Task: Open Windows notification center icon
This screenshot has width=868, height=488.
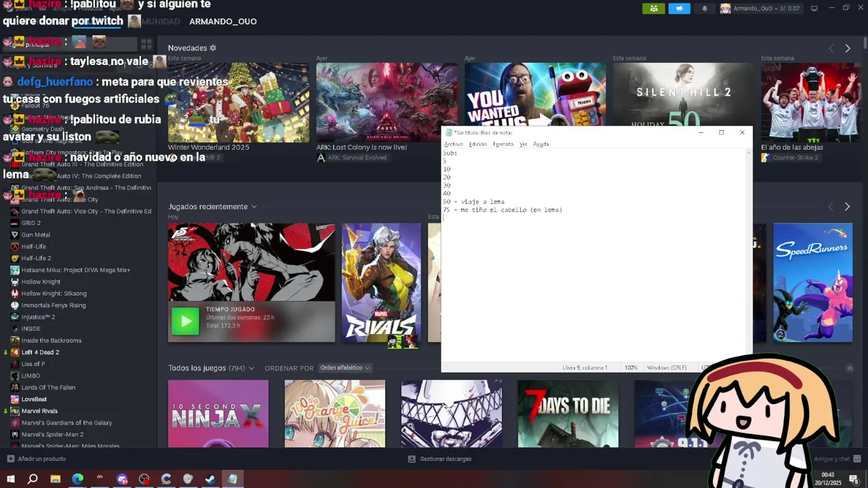Action: 854,479
